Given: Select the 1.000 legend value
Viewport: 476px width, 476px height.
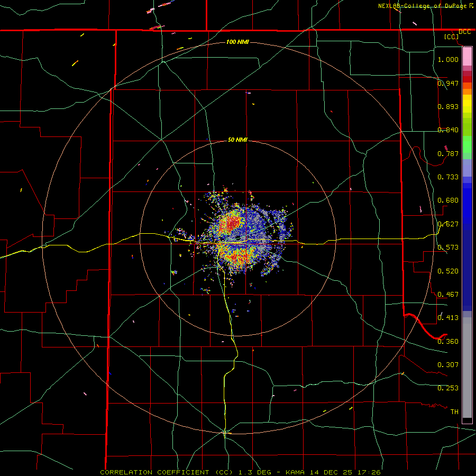Looking at the screenshot, I should (448, 59).
